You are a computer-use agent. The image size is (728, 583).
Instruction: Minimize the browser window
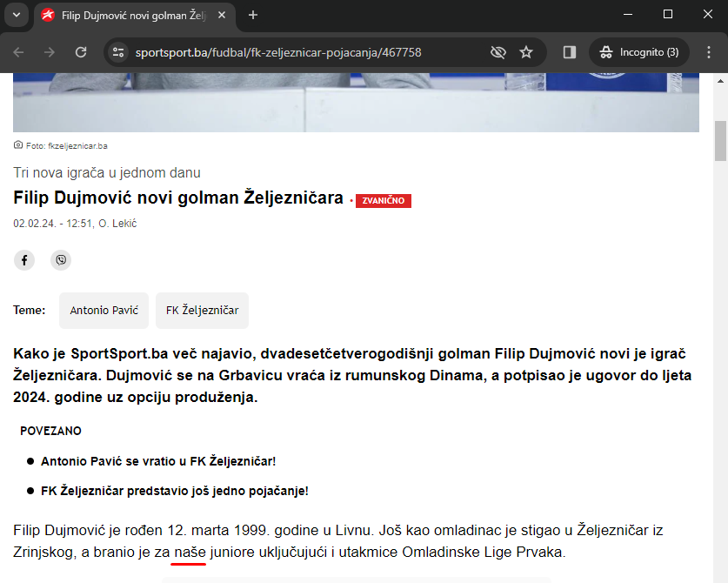point(628,15)
